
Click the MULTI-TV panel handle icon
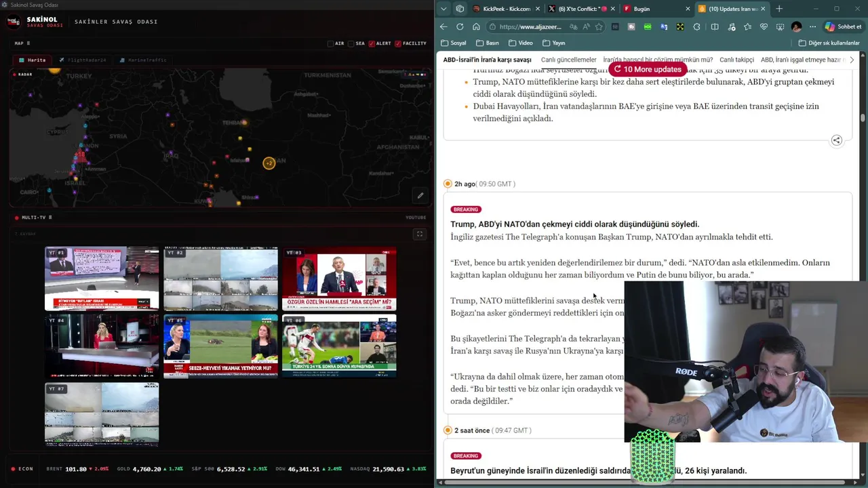pos(50,218)
